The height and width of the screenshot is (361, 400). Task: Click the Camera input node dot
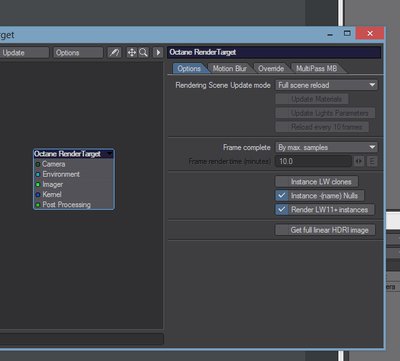point(38,164)
